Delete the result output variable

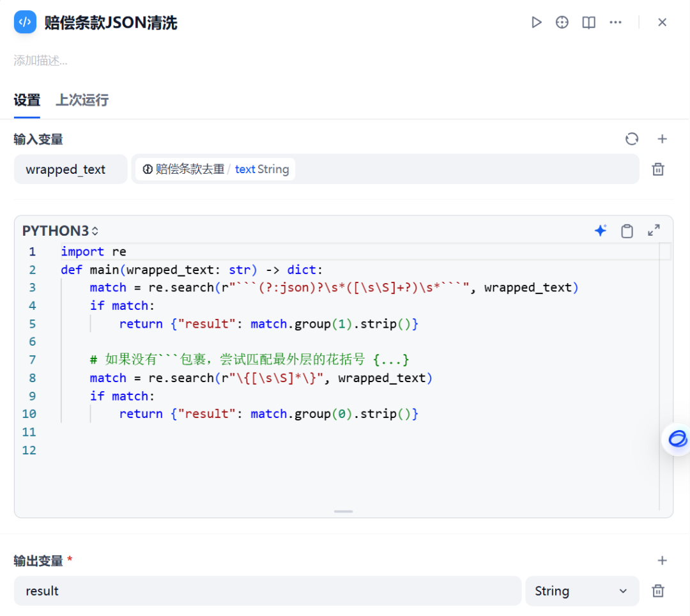(x=658, y=591)
